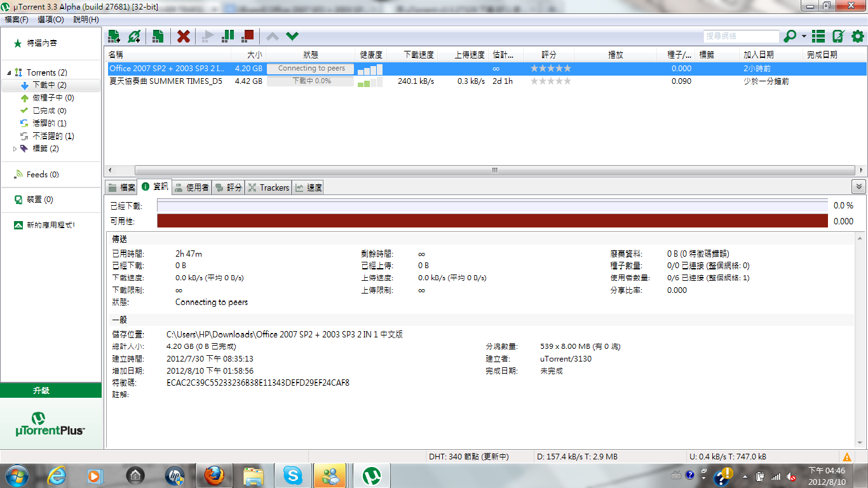Image resolution: width=868 pixels, height=488 pixels.
Task: Click the green magnifier search icon
Action: point(790,36)
